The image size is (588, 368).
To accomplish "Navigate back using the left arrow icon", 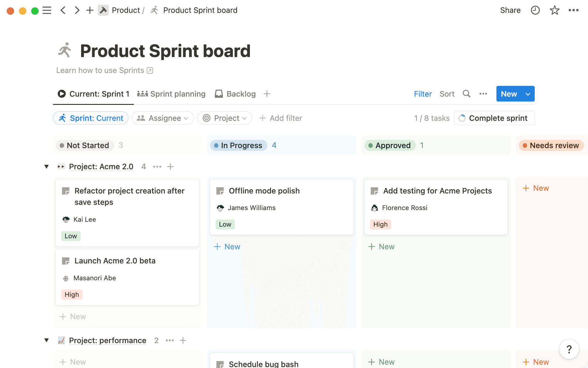I will pos(63,10).
